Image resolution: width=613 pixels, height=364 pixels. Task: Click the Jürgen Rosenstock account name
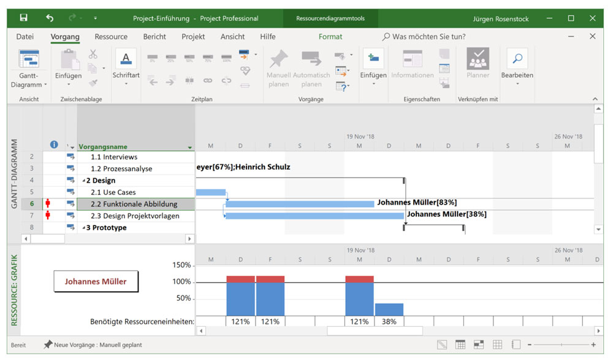point(500,18)
